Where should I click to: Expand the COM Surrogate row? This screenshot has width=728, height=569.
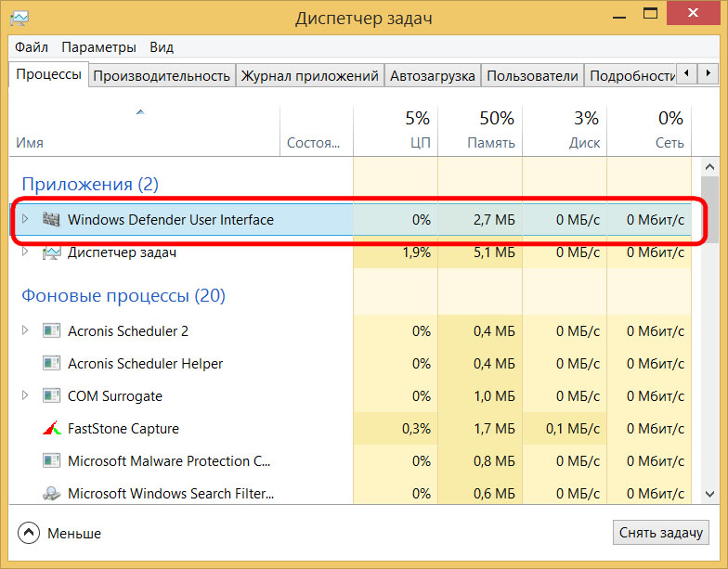25,395
